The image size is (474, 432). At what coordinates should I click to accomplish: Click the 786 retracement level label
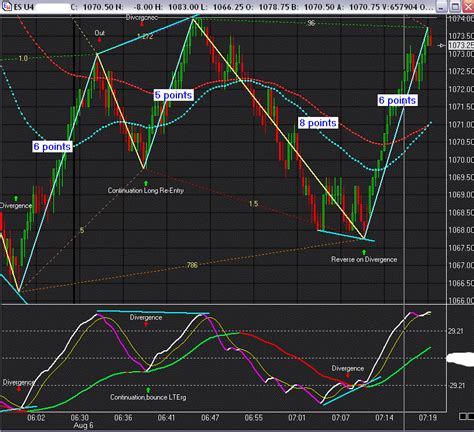point(192,265)
